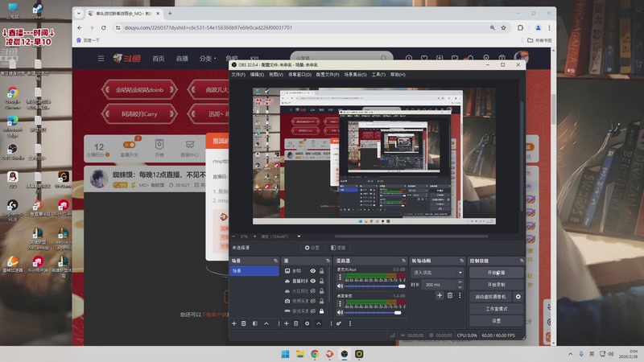Open Chrome three-dot main menu
The image size is (644, 362).
tap(549, 27)
